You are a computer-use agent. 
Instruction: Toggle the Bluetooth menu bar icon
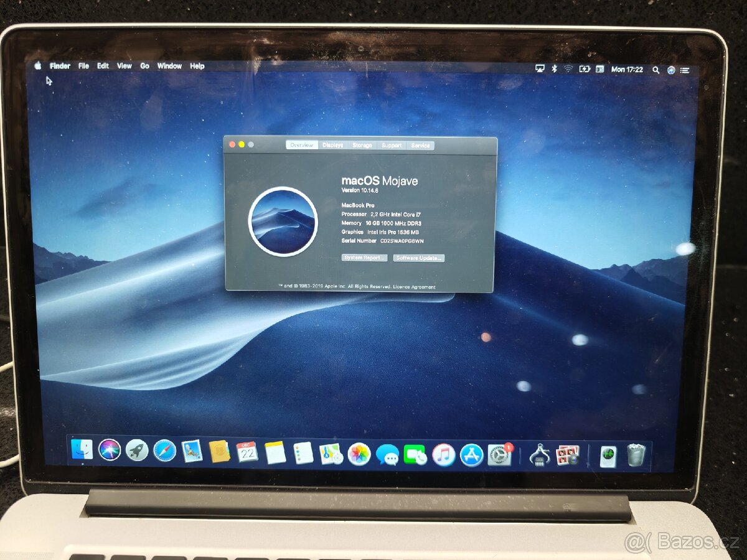point(554,69)
